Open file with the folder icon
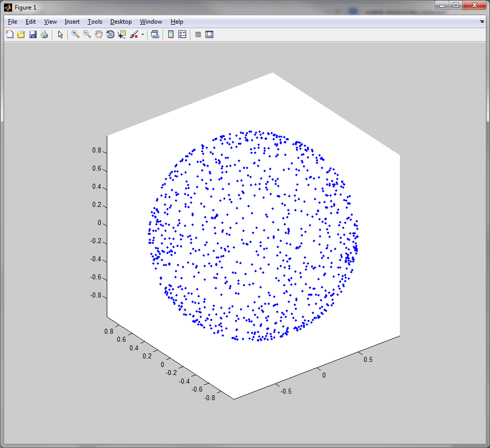Screen dimensions: 490x448 pyautogui.click(x=21, y=34)
